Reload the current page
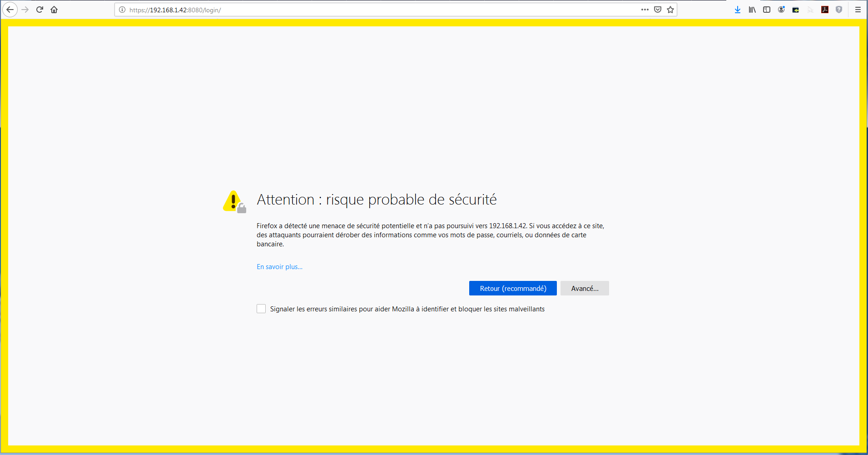 pyautogui.click(x=40, y=10)
